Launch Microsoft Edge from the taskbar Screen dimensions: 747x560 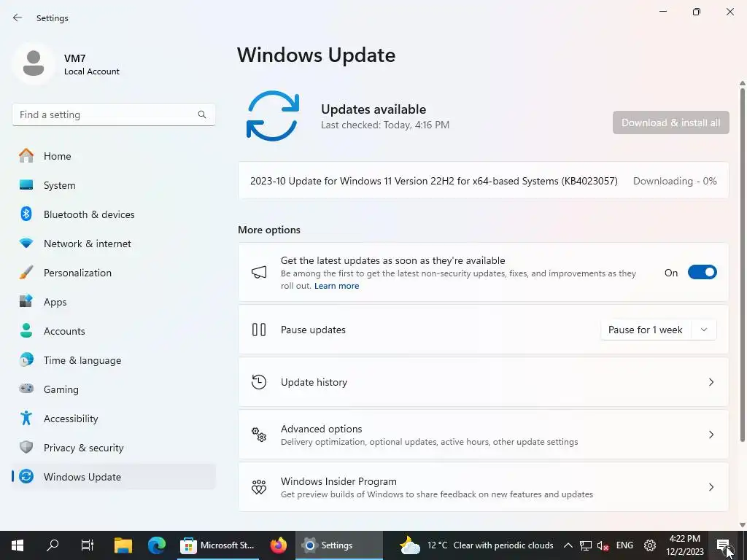tap(156, 545)
